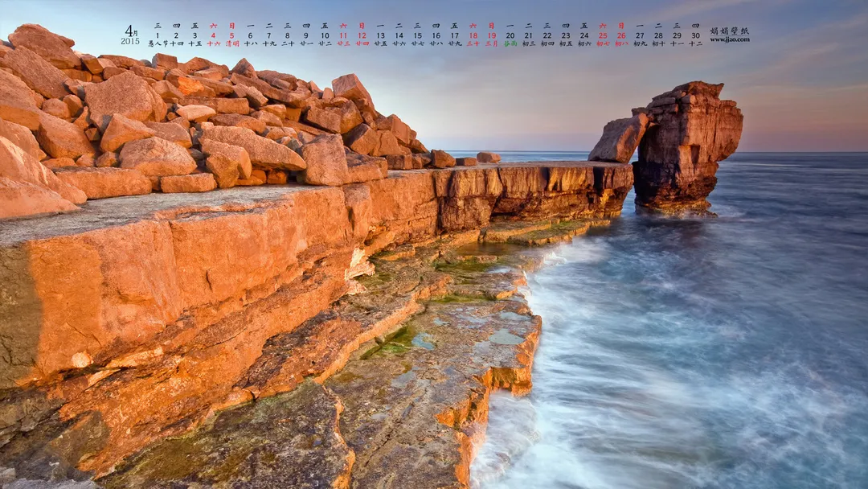Click date 10 in the calendar strip
This screenshot has width=868, height=489.
point(325,35)
